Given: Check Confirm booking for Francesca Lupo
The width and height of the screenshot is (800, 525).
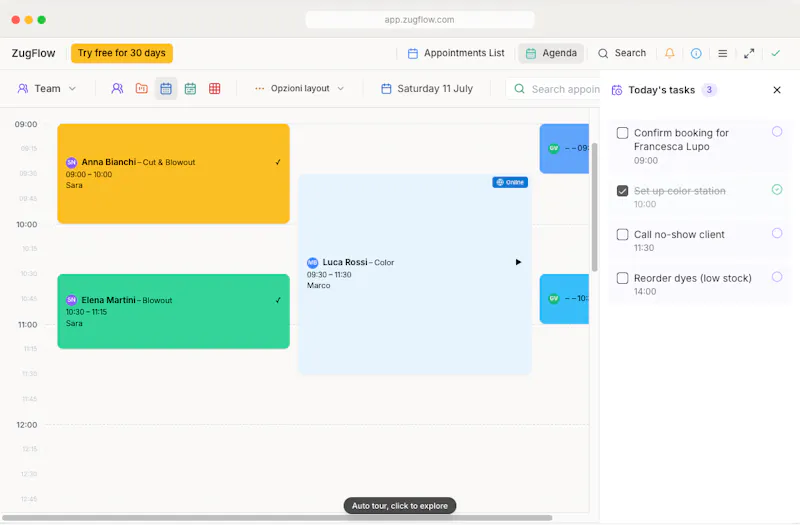Looking at the screenshot, I should coord(622,133).
